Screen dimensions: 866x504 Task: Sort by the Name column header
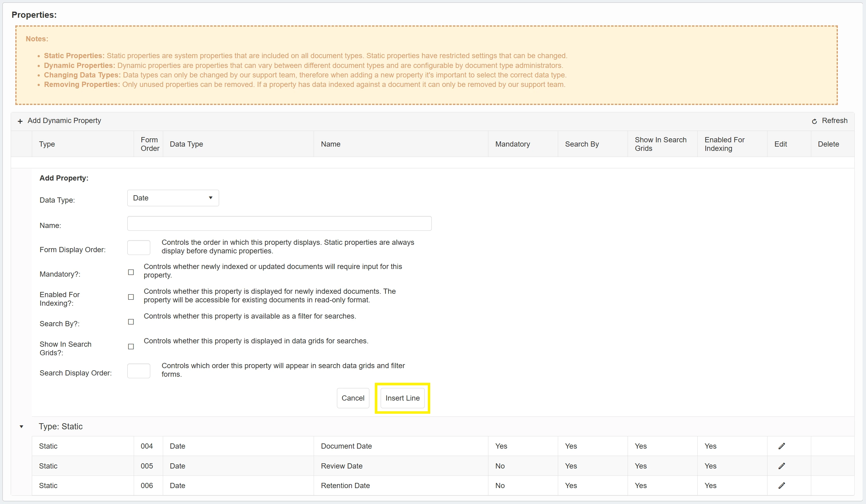pyautogui.click(x=401, y=144)
